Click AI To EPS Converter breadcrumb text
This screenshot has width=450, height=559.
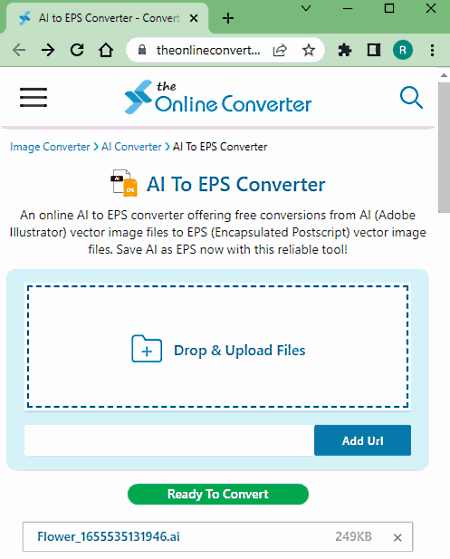220,147
